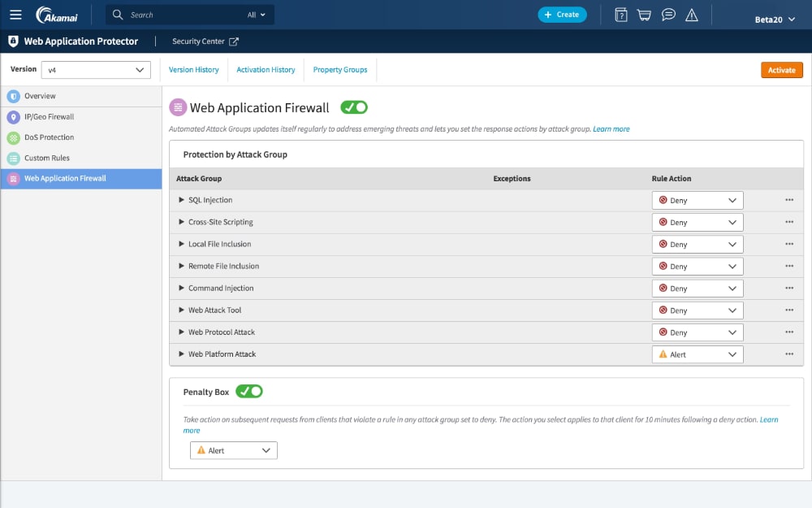Open Remote File Inclusion rule action dropdown
The width and height of the screenshot is (812, 508).
pyautogui.click(x=697, y=267)
